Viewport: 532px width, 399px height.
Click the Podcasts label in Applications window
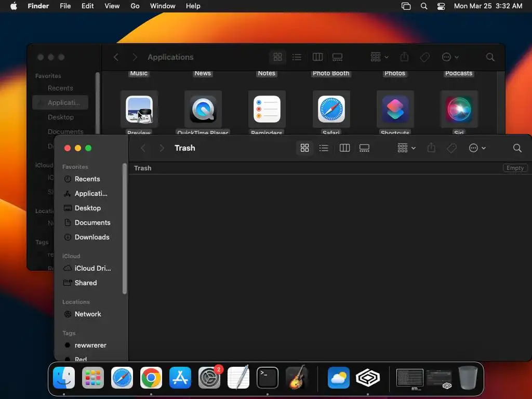pos(459,73)
